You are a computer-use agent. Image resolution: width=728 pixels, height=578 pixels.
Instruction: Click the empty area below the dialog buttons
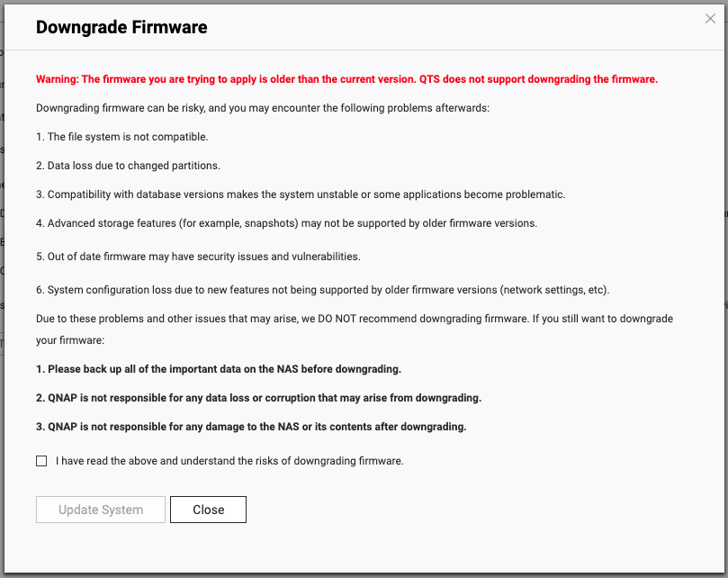tap(364, 548)
